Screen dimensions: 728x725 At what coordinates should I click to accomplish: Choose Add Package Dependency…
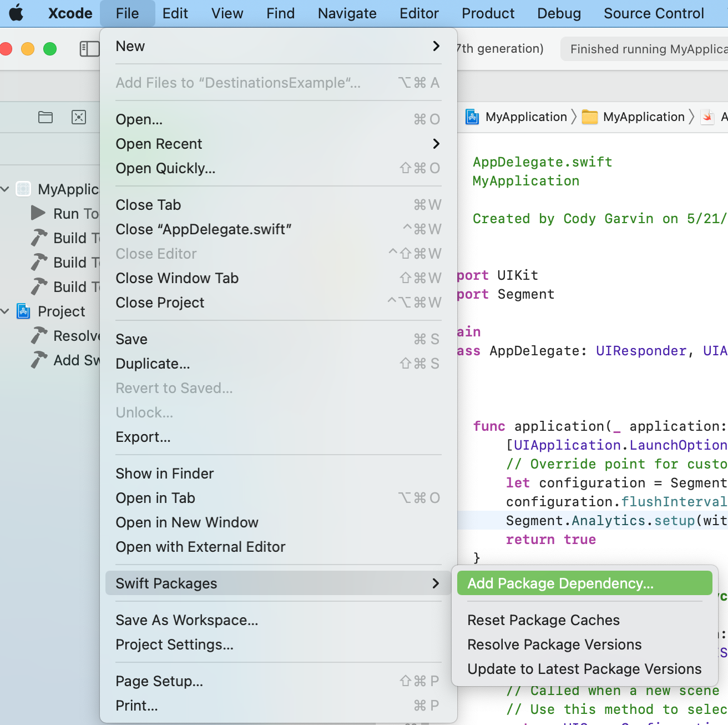click(585, 583)
